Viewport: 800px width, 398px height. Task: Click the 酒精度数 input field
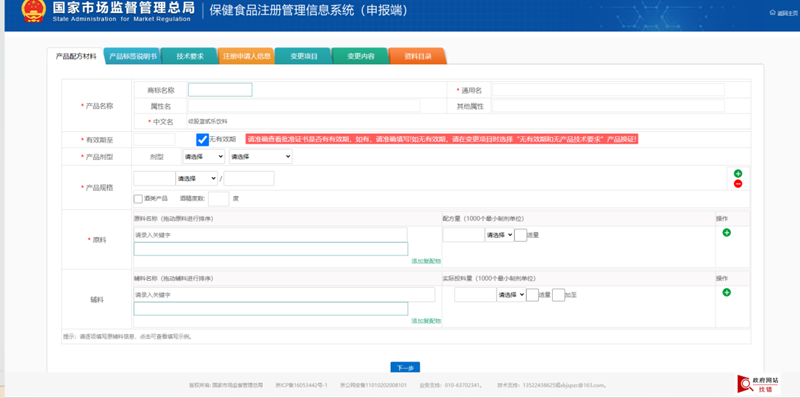pyautogui.click(x=218, y=198)
